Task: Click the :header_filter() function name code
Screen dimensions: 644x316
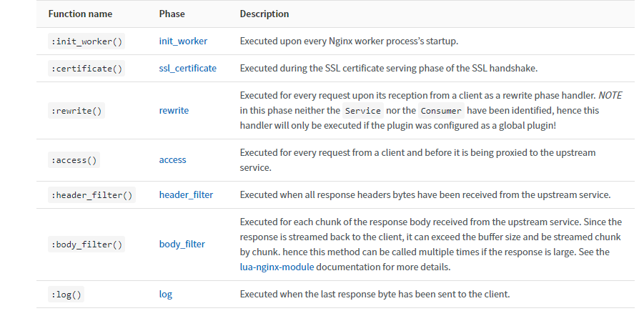Action: pyautogui.click(x=91, y=195)
